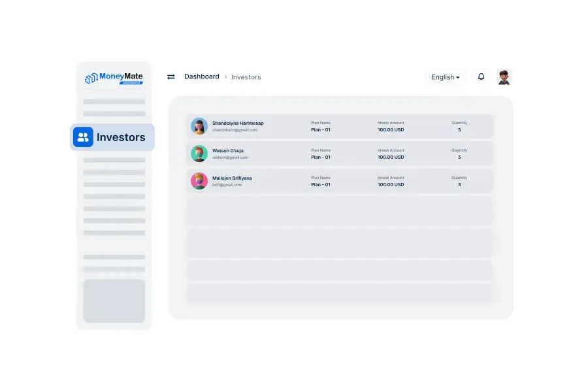Select the Investors sidebar menu item
588x392 pixels.
[x=120, y=137]
